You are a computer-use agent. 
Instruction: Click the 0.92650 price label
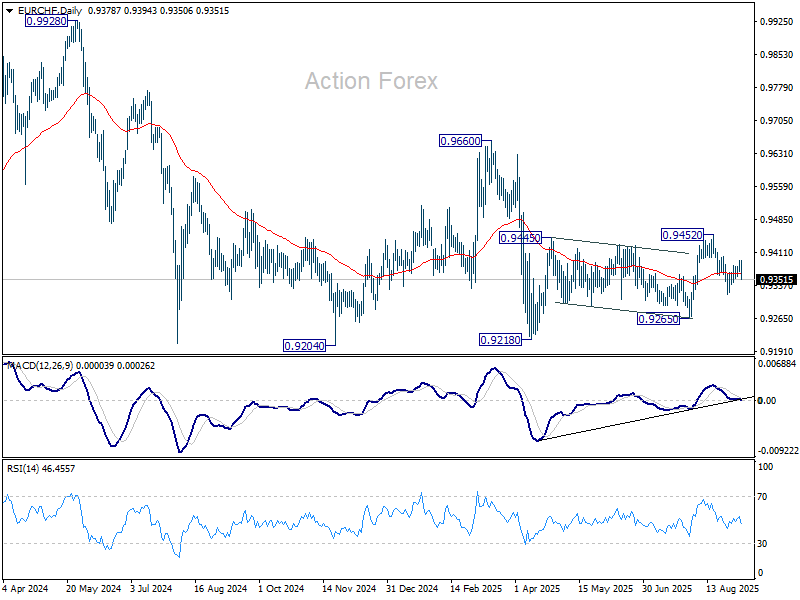pyautogui.click(x=659, y=319)
